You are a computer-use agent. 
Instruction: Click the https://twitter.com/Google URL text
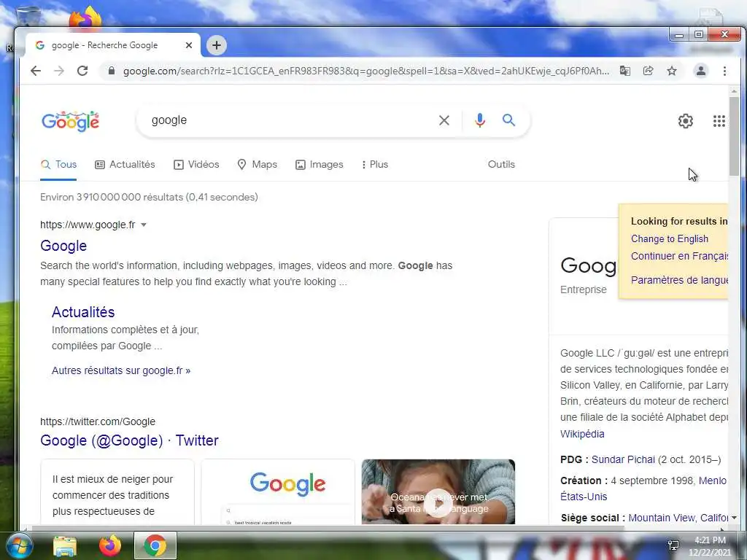pos(98,421)
